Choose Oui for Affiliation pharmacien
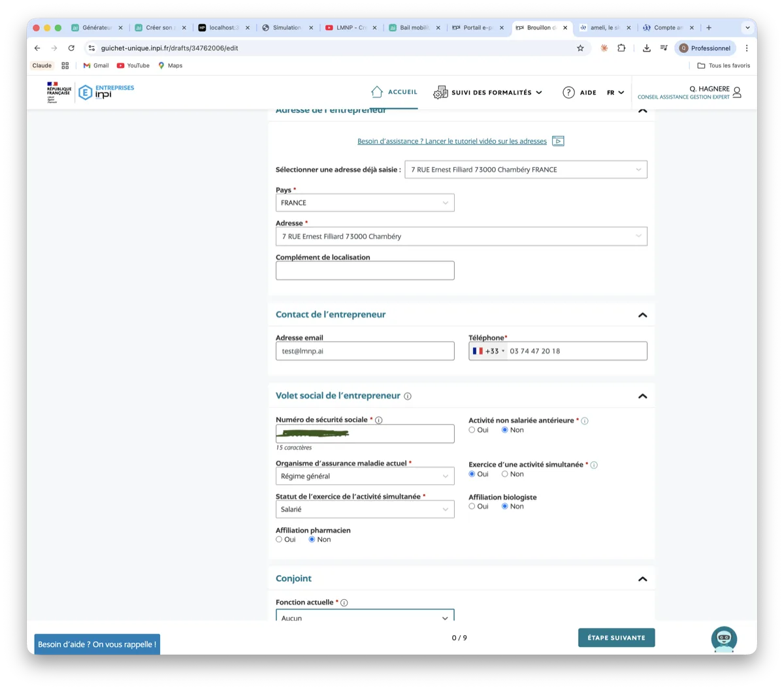The height and width of the screenshot is (690, 784). tap(280, 540)
